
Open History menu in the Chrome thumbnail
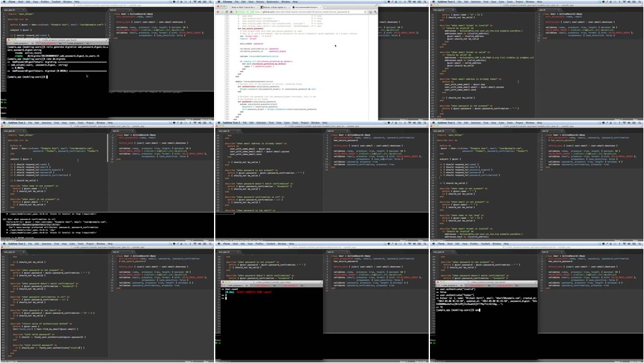pos(260,2)
